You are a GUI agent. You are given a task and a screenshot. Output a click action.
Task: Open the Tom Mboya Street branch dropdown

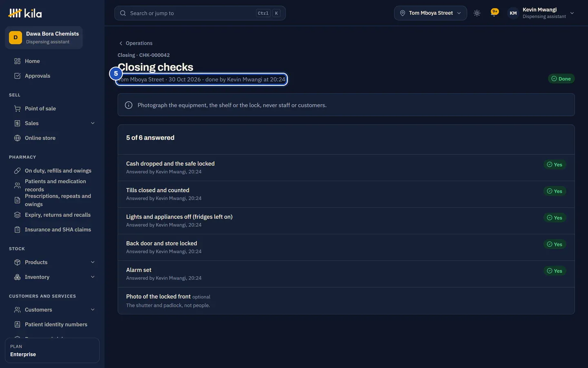pos(430,13)
